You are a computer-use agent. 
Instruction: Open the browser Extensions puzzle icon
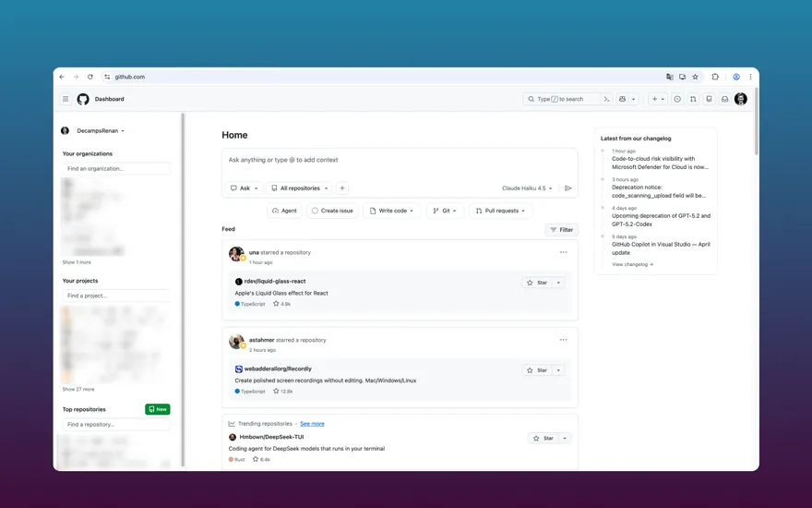pos(715,77)
